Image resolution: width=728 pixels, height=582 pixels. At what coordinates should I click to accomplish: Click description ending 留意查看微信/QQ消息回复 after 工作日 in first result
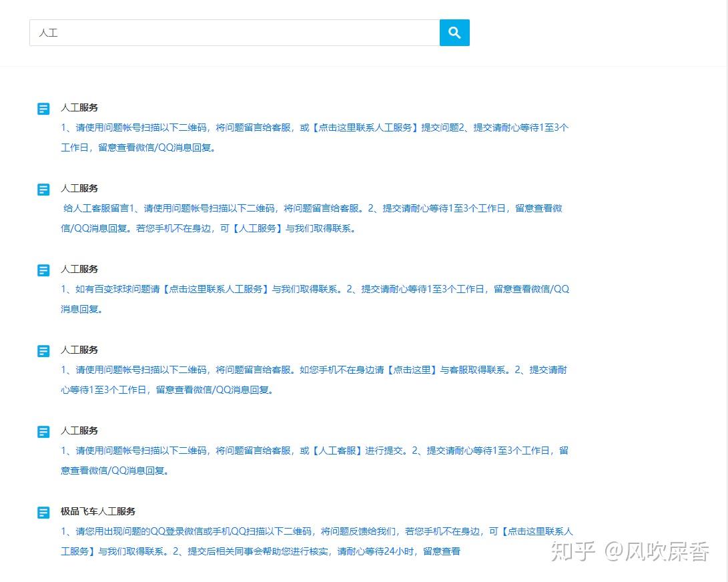(315, 137)
